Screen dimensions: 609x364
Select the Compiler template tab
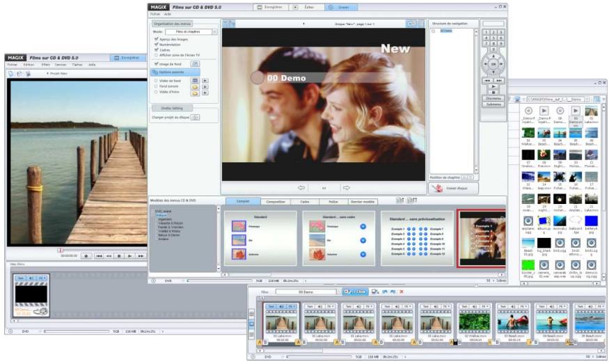point(243,201)
